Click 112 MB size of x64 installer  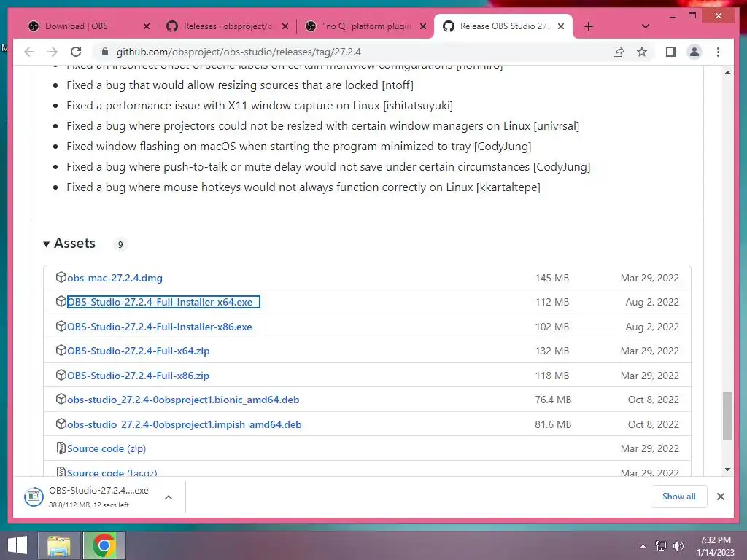tap(552, 302)
